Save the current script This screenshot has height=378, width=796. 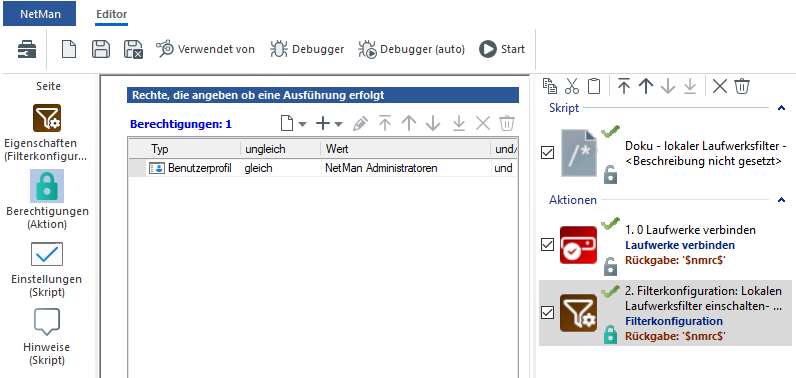point(101,50)
